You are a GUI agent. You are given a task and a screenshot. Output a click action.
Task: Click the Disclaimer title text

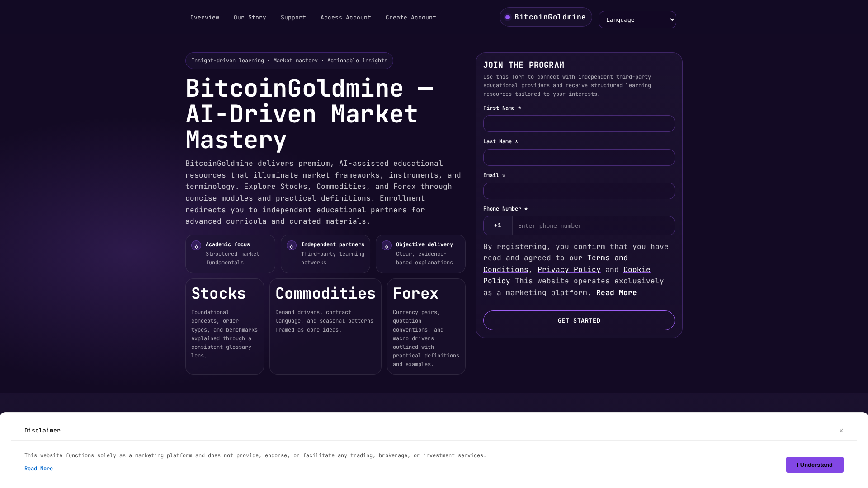pyautogui.click(x=42, y=431)
